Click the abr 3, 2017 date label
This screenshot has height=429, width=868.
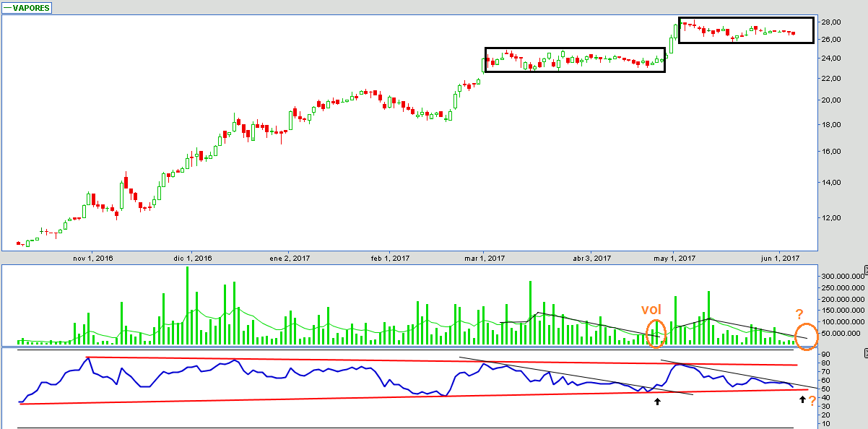[x=591, y=258]
